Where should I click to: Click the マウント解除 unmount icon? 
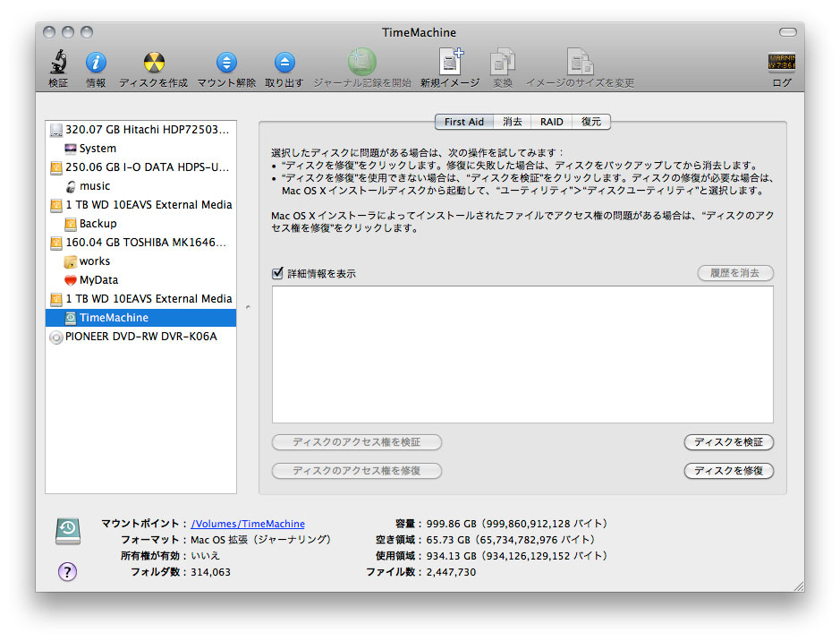226,63
